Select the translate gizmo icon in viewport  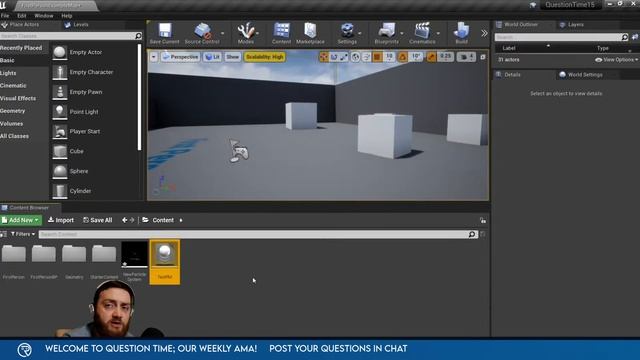(x=324, y=57)
